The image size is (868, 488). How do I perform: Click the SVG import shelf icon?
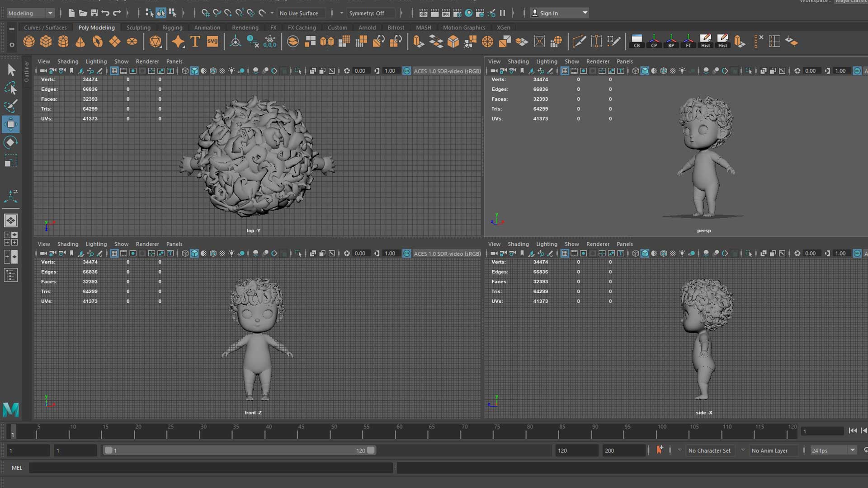coord(212,42)
